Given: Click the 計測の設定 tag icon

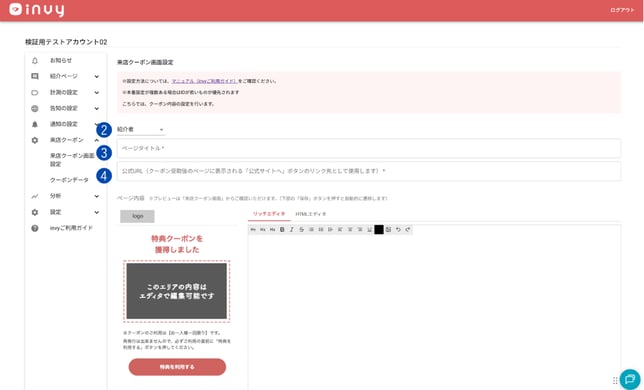Looking at the screenshot, I should point(35,92).
